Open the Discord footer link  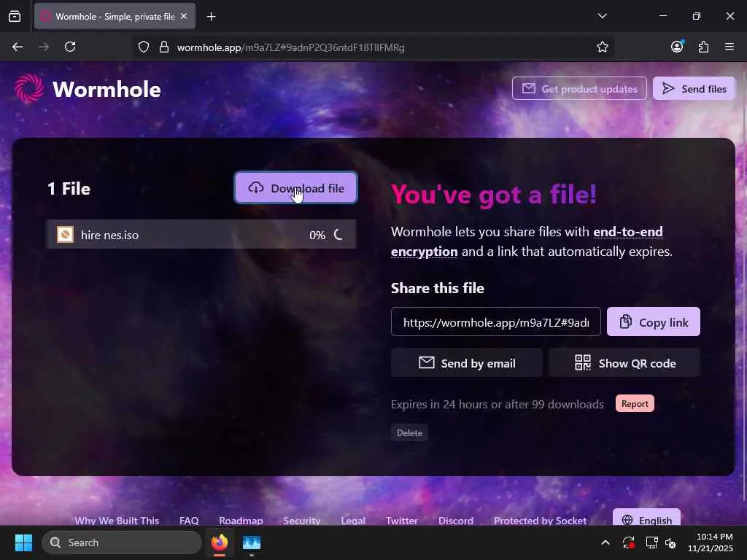455,520
